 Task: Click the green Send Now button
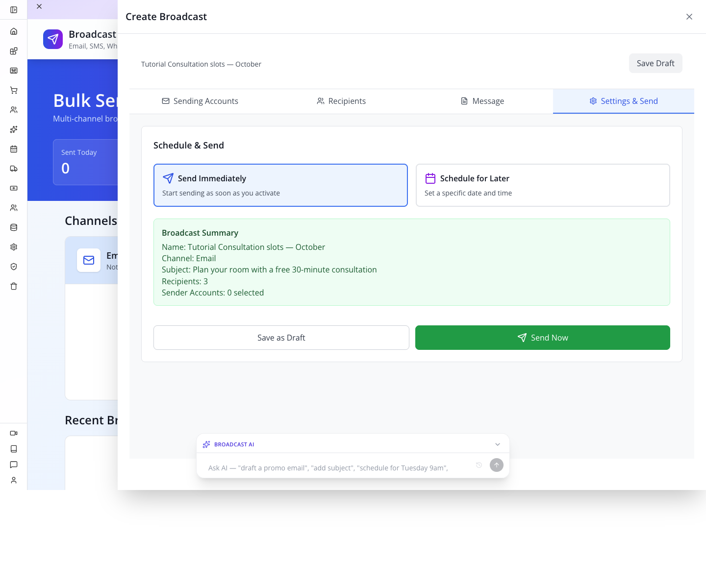[x=543, y=338]
